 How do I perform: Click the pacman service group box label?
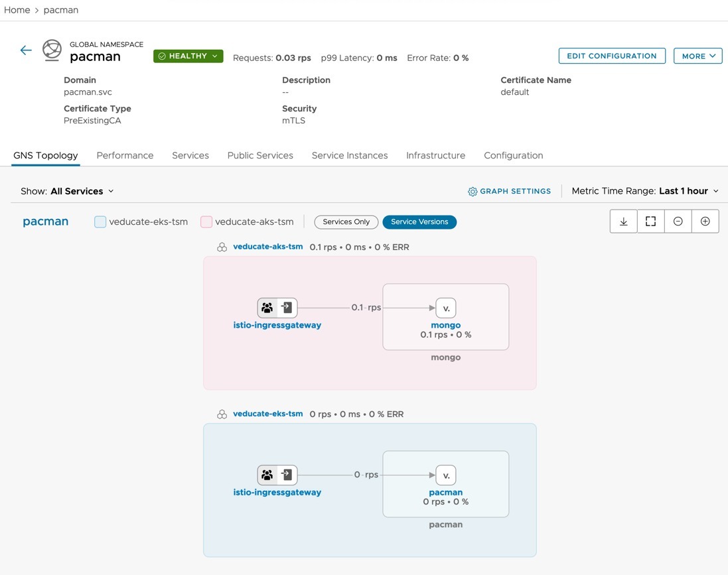[446, 525]
